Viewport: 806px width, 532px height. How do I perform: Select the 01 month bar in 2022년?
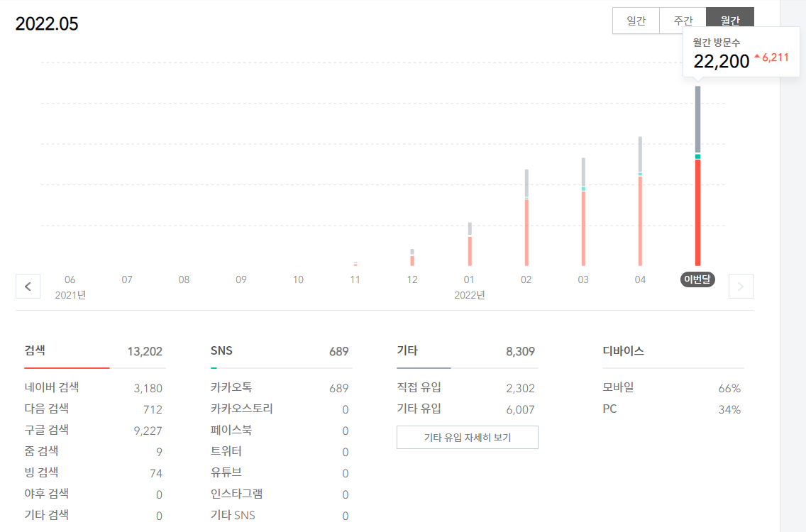[x=470, y=244]
